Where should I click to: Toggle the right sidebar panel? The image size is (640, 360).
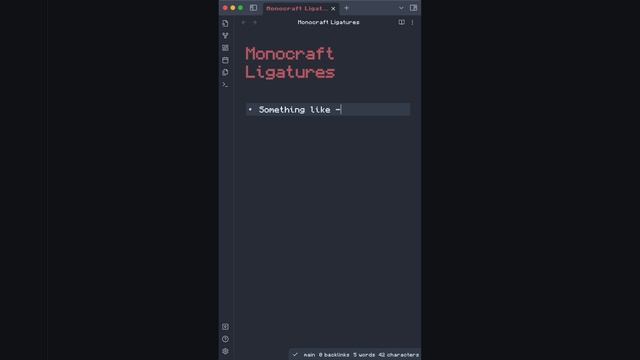[413, 8]
